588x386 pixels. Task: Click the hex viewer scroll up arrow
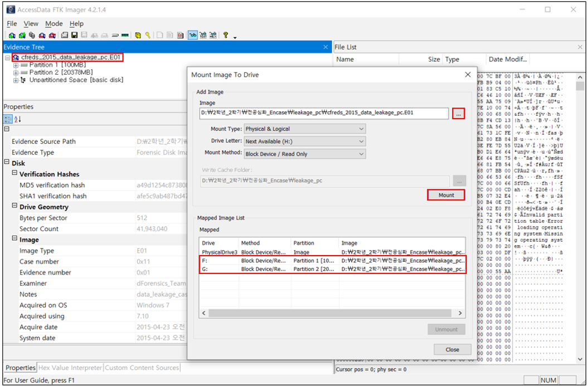pos(580,77)
